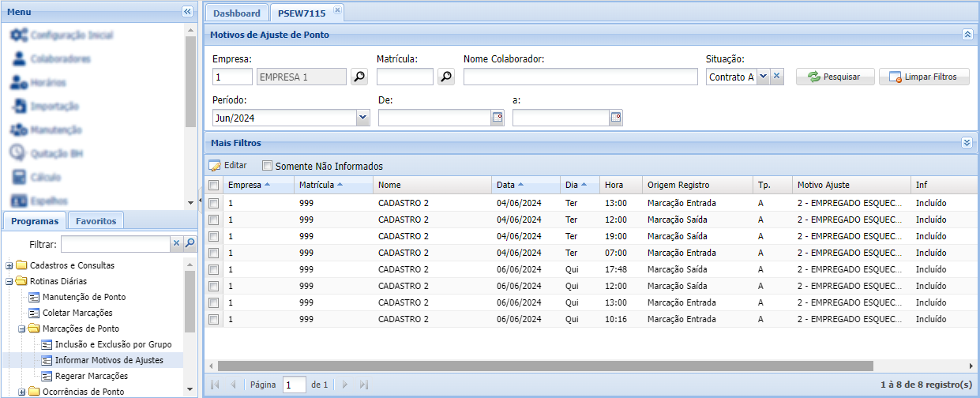The width and height of the screenshot is (980, 398).
Task: Click the Filtrar search magnifier icon
Action: pyautogui.click(x=190, y=244)
